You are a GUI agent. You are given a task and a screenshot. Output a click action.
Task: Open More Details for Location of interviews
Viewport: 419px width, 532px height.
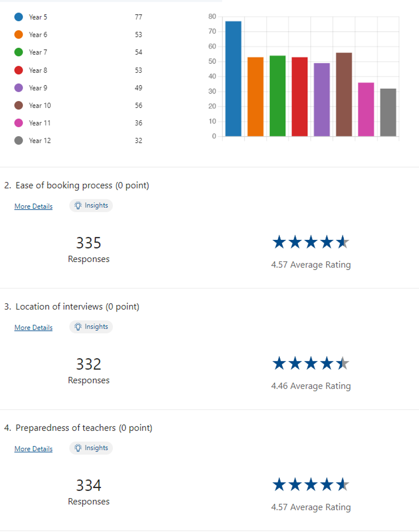pos(33,328)
